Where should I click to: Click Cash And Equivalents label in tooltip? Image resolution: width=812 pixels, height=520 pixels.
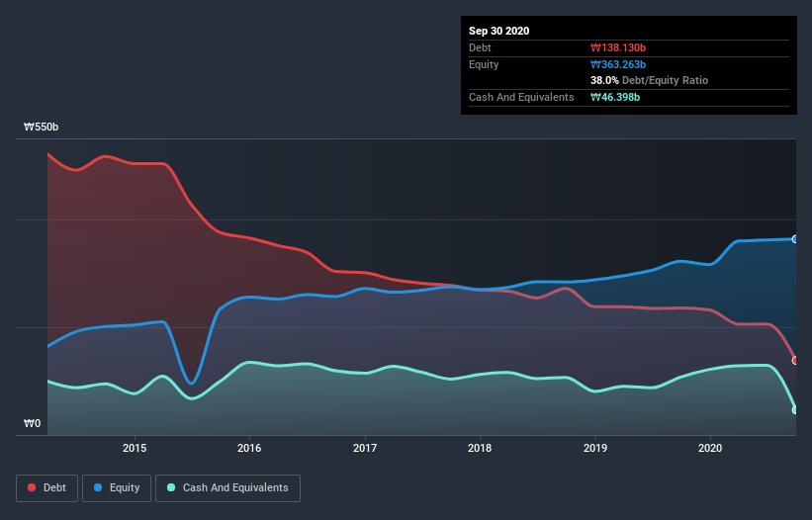(521, 97)
